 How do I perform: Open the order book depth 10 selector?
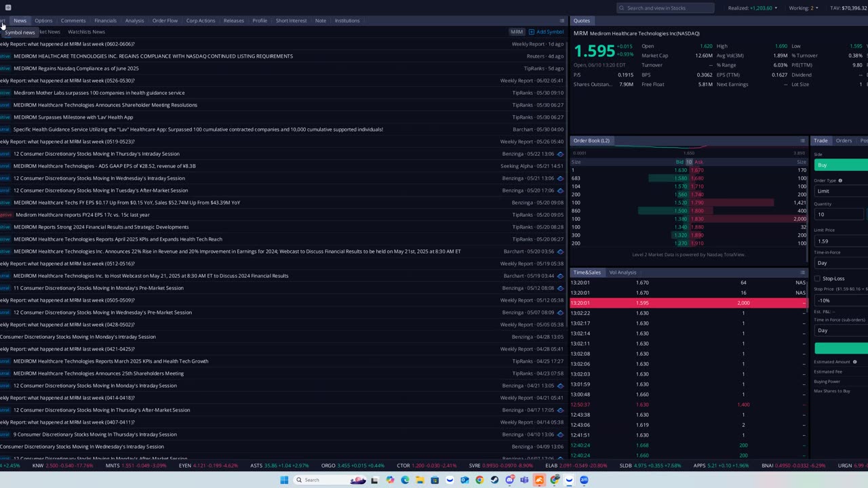pos(688,162)
